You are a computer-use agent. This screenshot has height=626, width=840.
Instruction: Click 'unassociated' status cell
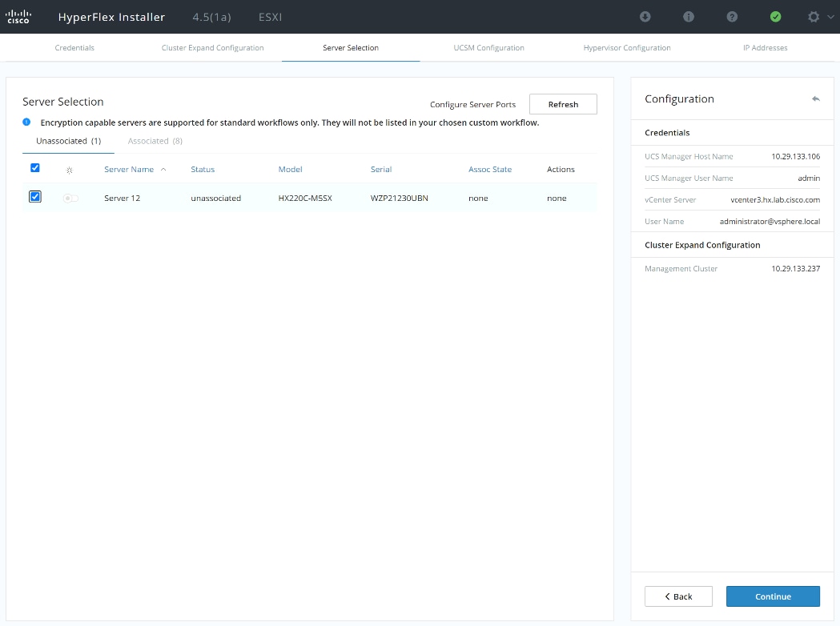tap(216, 199)
